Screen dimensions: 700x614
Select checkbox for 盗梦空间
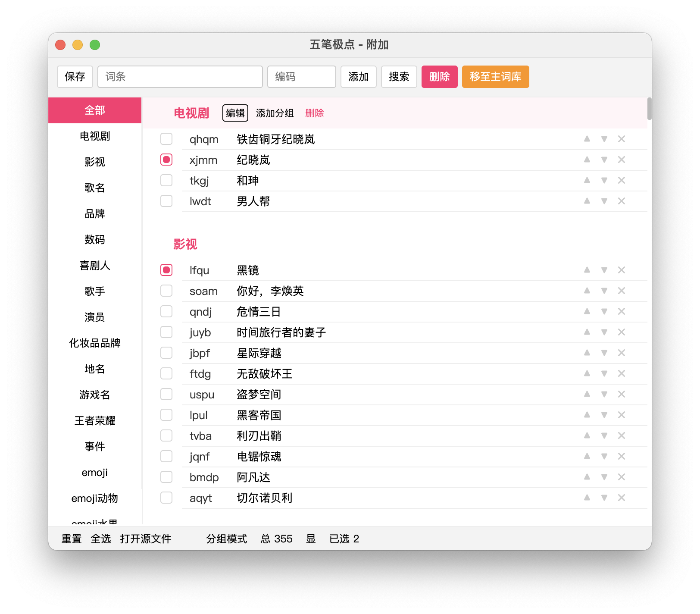coord(166,394)
